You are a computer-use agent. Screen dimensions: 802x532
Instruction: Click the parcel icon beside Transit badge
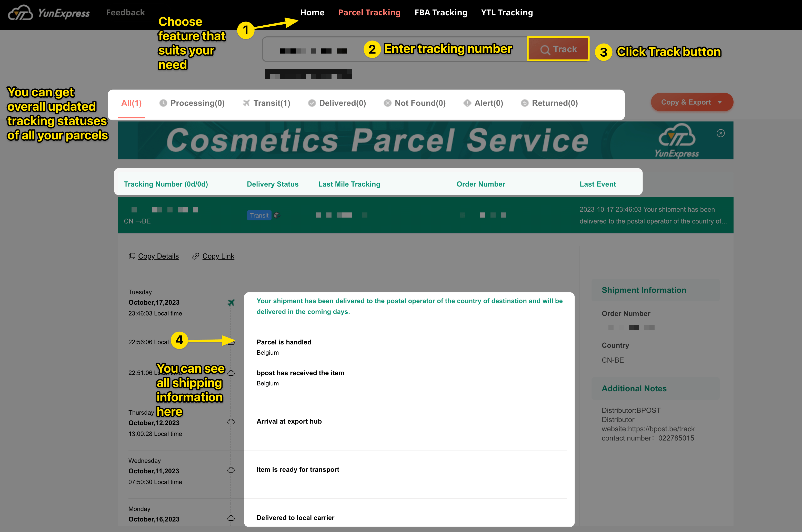277,215
